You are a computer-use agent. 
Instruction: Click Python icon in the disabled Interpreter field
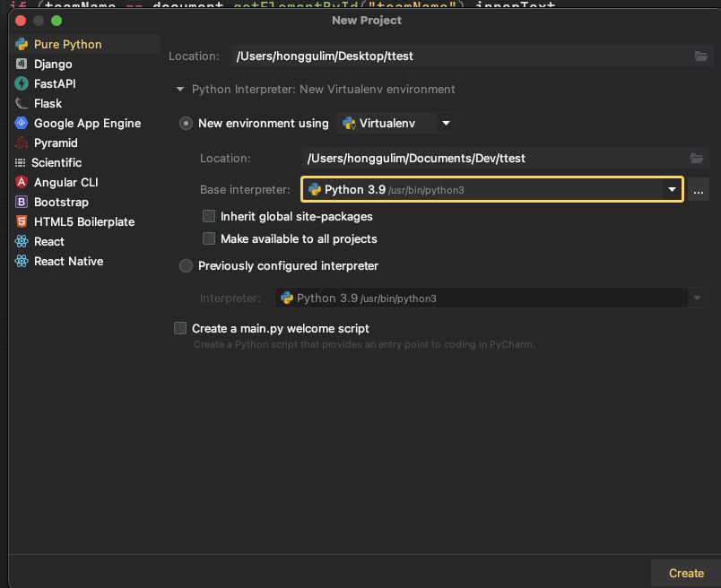(x=287, y=298)
